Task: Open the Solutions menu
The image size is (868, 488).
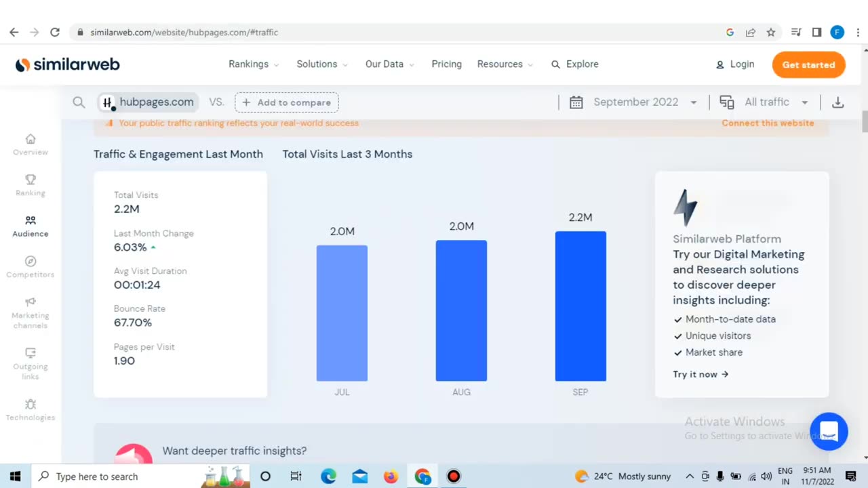Action: coord(322,64)
